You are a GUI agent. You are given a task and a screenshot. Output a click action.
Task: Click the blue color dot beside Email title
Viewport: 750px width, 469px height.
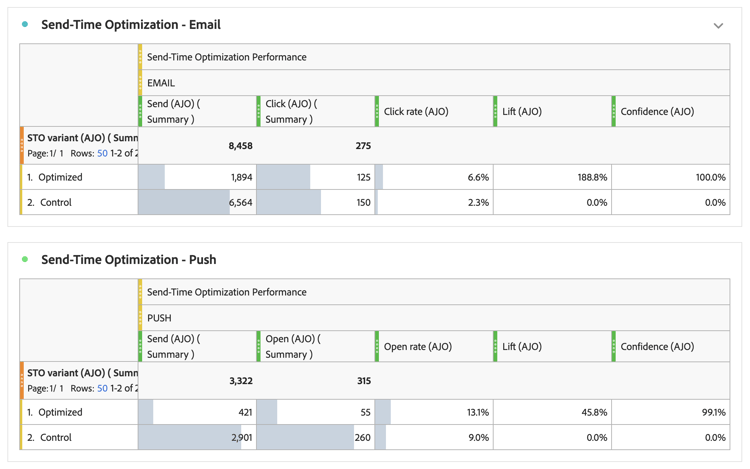(25, 24)
